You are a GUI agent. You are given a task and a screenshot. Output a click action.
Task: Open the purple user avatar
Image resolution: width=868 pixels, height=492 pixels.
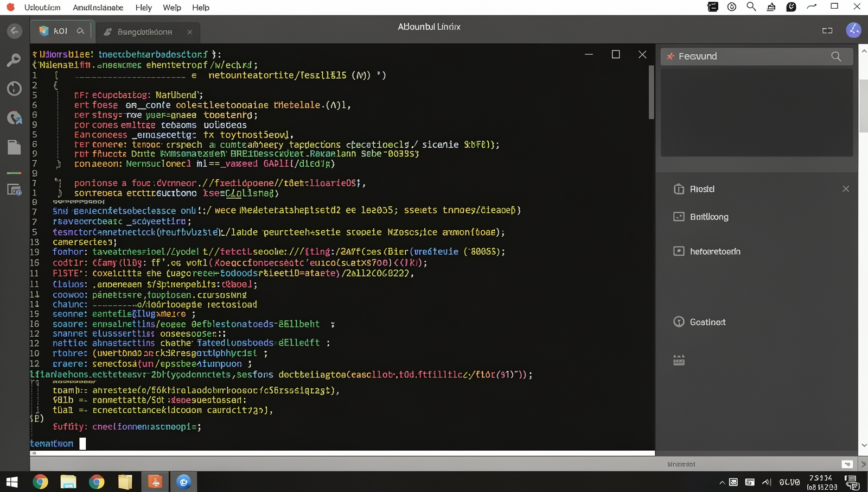(x=854, y=30)
